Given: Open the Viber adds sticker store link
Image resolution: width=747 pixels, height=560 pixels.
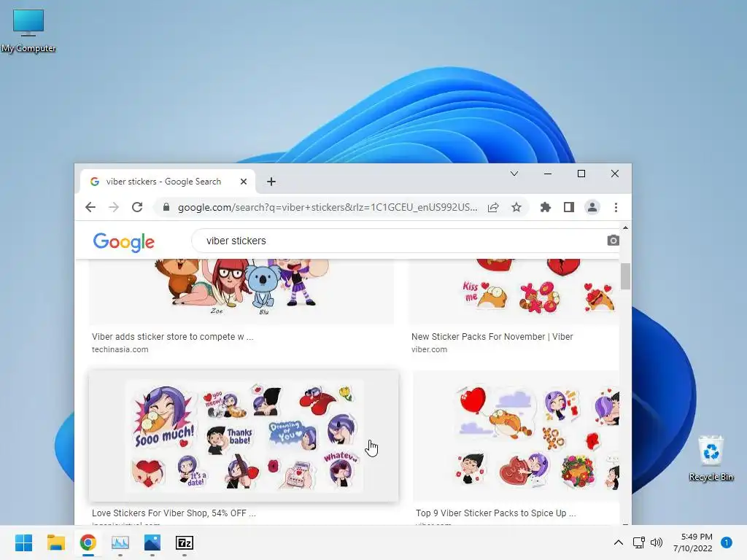Looking at the screenshot, I should (172, 337).
